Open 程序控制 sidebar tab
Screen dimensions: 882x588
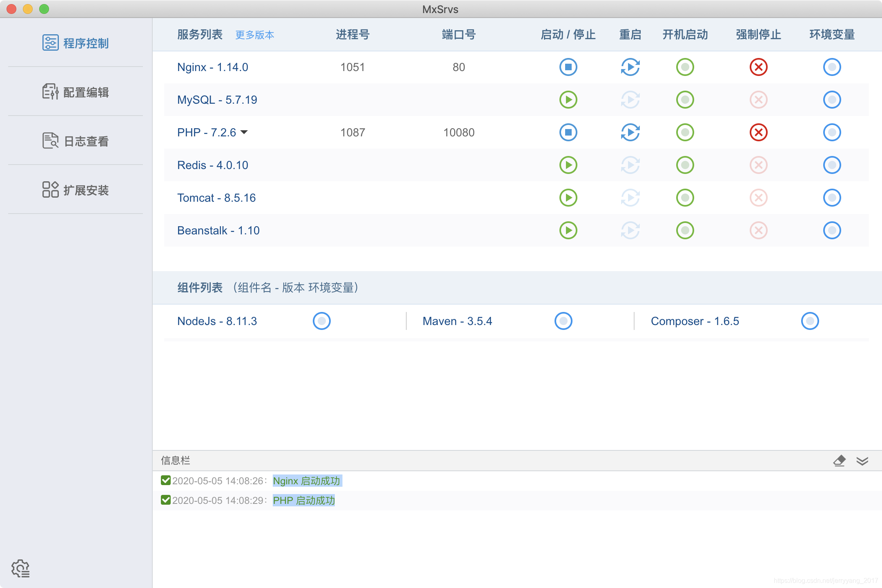(x=76, y=43)
